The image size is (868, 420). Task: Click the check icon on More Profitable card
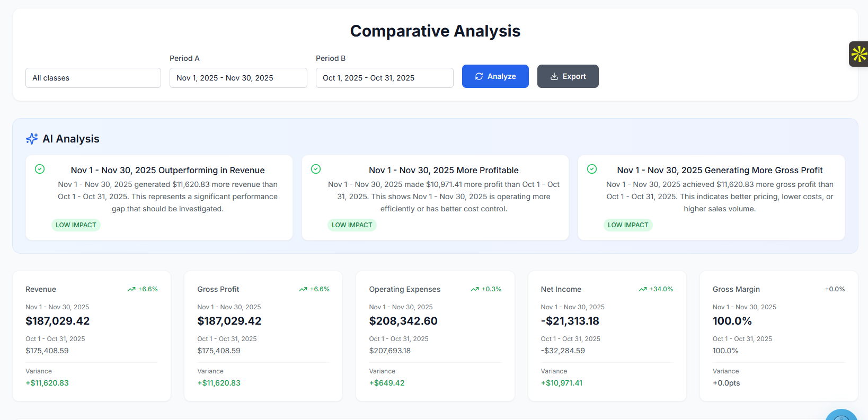[x=316, y=169]
